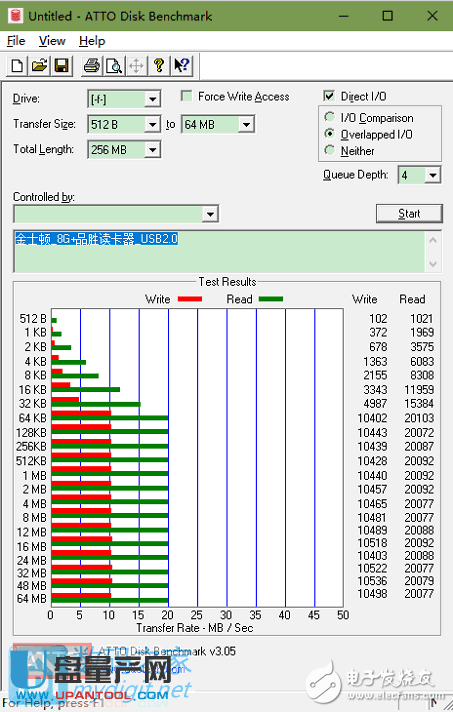Image resolution: width=453 pixels, height=712 pixels.
Task: Click the yellow question mark About icon
Action: (159, 66)
